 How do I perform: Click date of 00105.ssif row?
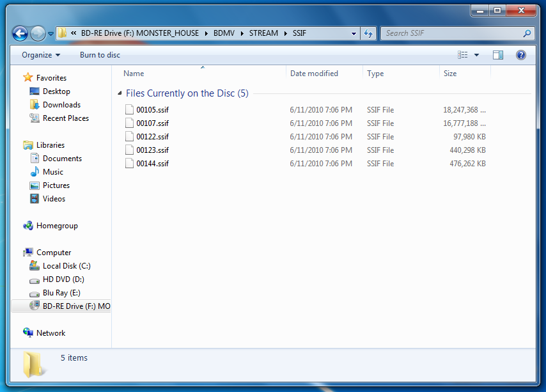click(x=321, y=110)
